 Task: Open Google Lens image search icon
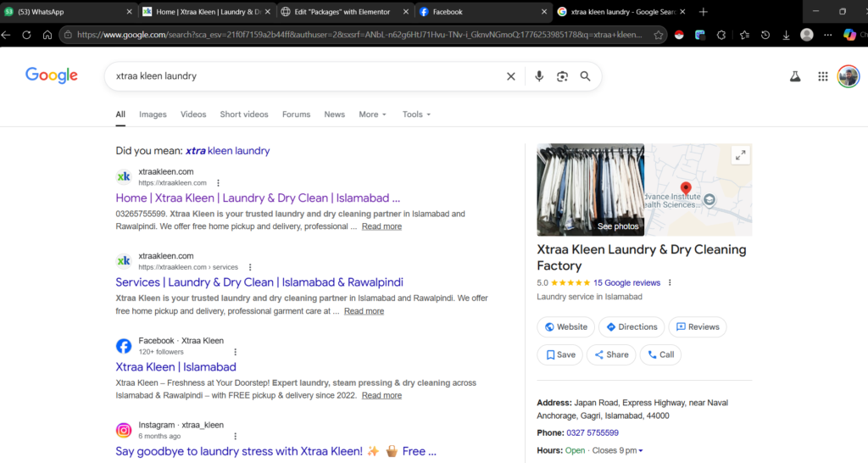tap(562, 76)
